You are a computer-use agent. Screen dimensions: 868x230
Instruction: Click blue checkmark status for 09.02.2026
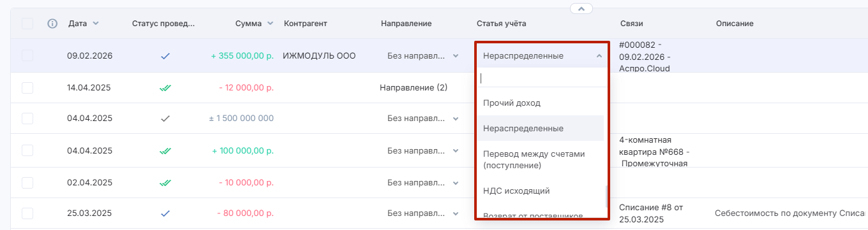pyautogui.click(x=165, y=56)
